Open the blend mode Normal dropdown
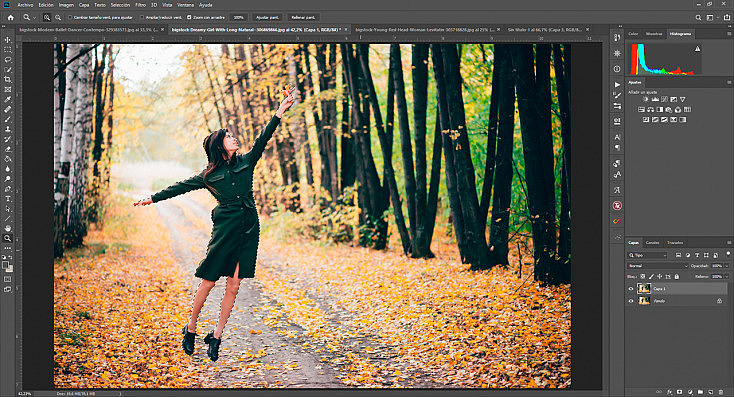This screenshot has width=734, height=397. pyautogui.click(x=657, y=266)
